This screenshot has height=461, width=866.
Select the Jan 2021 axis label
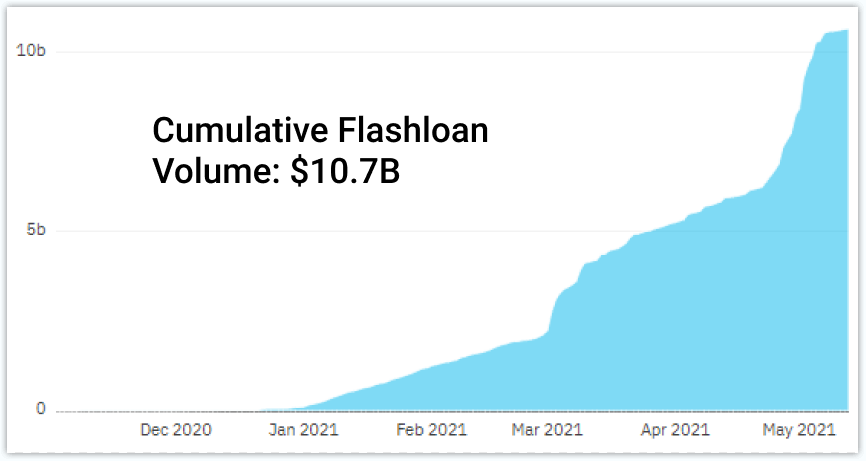tap(304, 430)
